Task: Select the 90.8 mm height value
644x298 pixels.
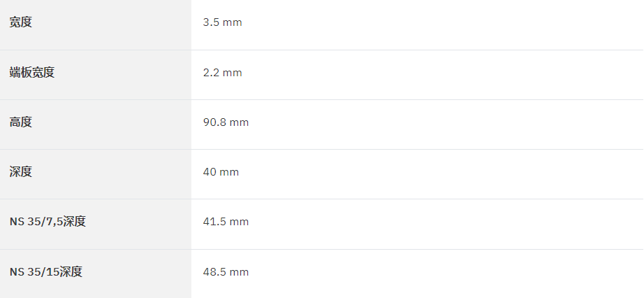Action: pos(226,122)
